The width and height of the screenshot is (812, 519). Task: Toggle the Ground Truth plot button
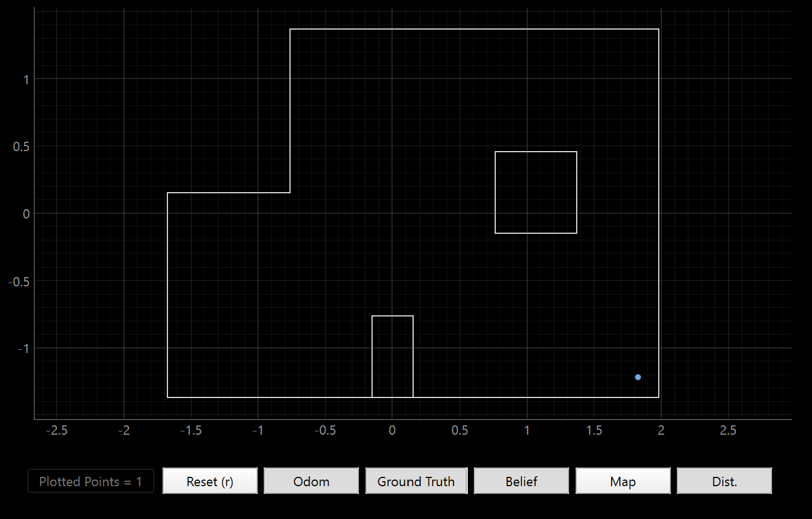[416, 481]
